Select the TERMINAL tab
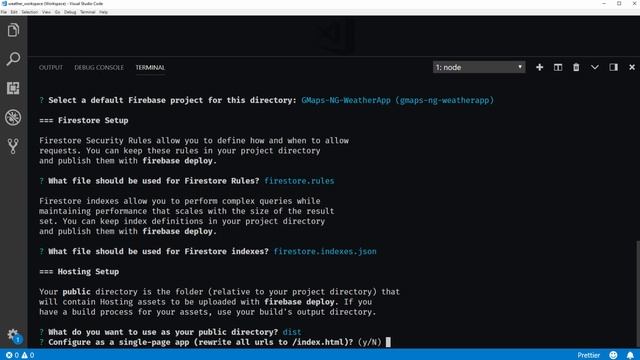 [150, 67]
